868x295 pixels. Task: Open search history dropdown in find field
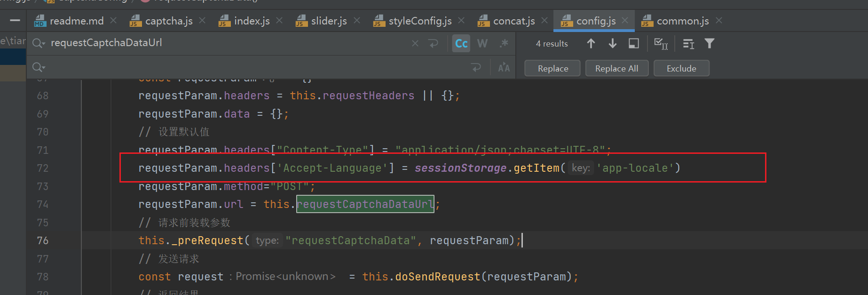tap(39, 44)
